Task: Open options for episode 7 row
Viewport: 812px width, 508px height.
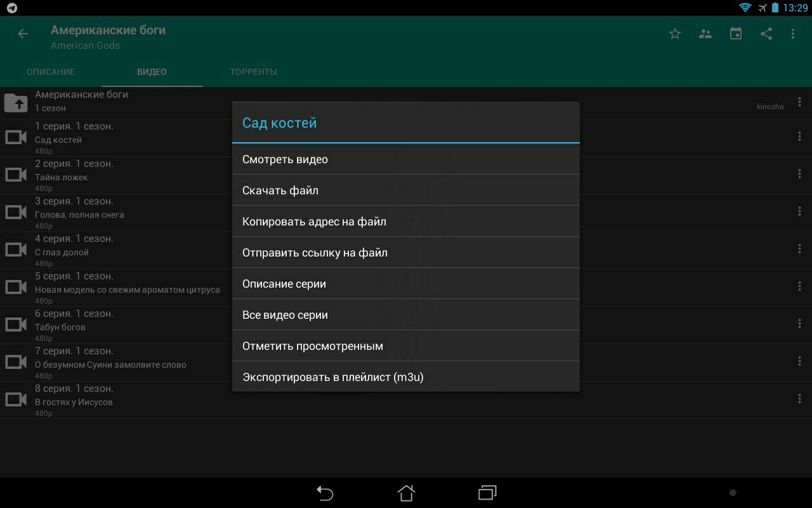Action: [799, 361]
